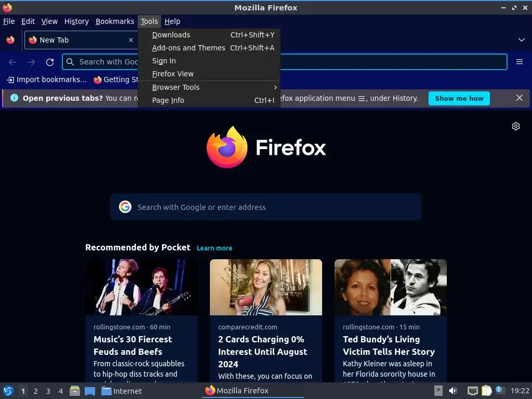Click rollingstone.com · 60 min source text
This screenshot has width=532, height=399.
click(x=131, y=327)
